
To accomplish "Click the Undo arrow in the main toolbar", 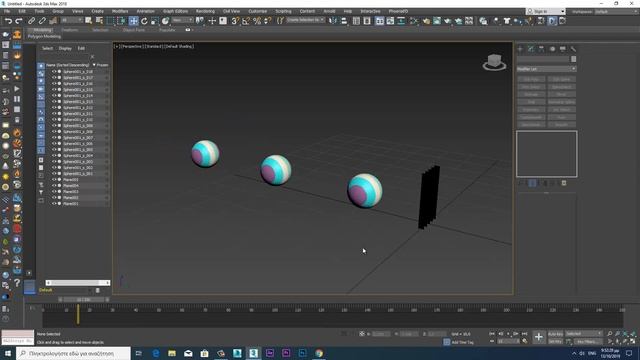I will [x=8, y=21].
